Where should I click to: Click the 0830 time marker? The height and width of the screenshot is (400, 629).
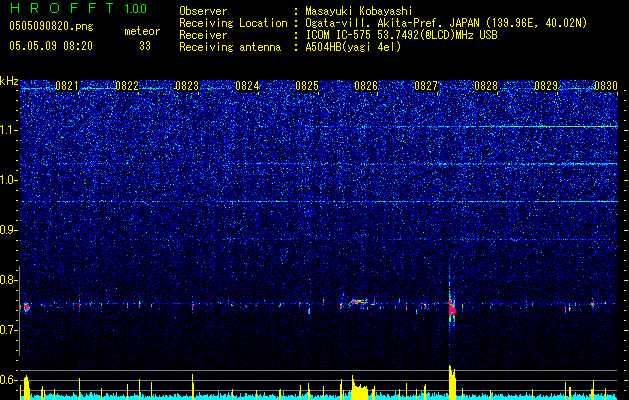click(x=606, y=86)
